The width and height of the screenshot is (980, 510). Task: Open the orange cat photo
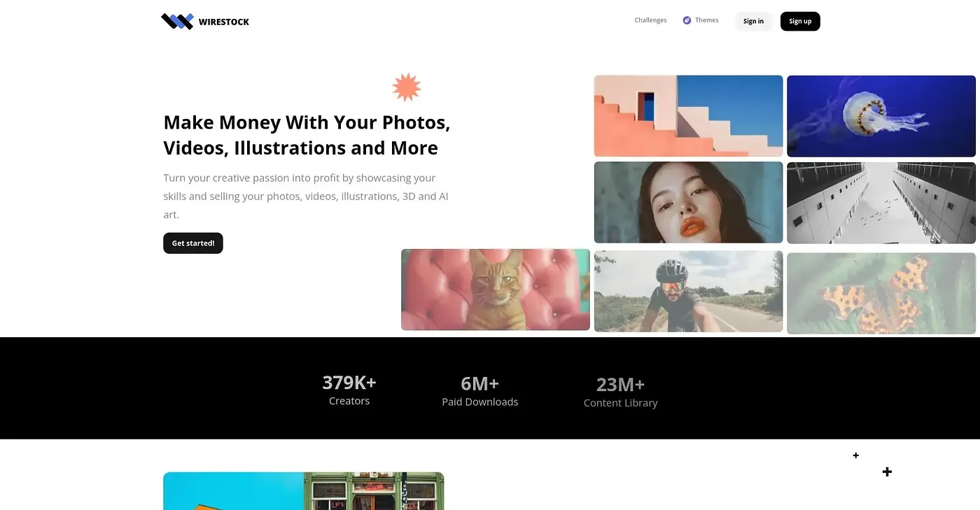pos(496,290)
